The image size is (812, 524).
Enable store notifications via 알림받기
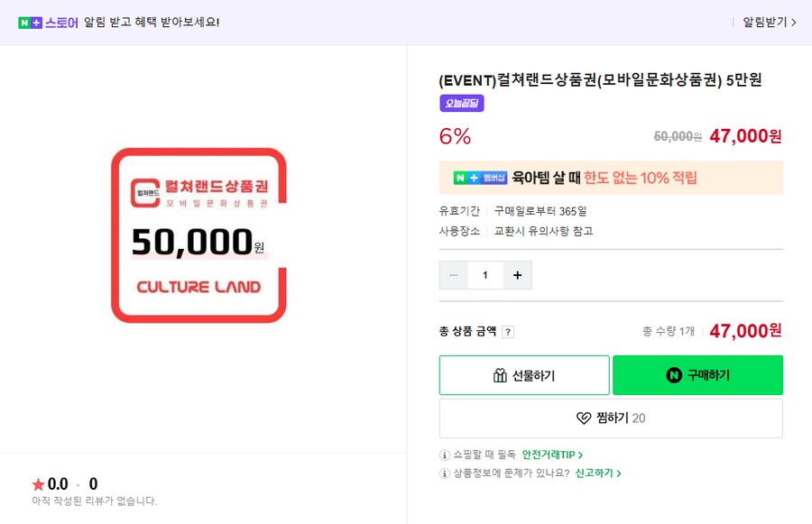(767, 19)
